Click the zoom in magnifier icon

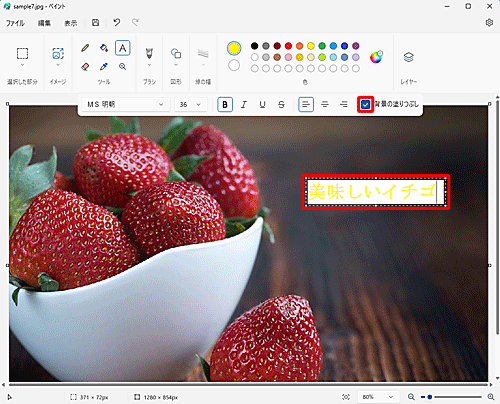(491, 397)
